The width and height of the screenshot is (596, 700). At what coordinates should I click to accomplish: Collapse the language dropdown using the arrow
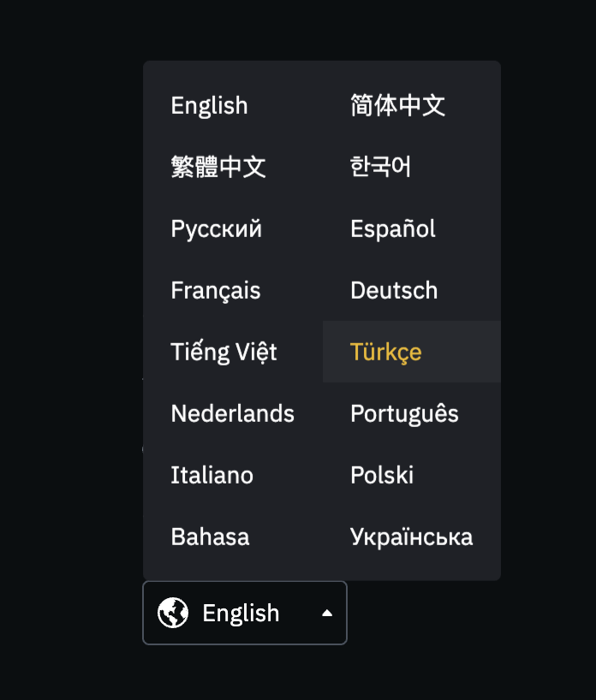326,613
